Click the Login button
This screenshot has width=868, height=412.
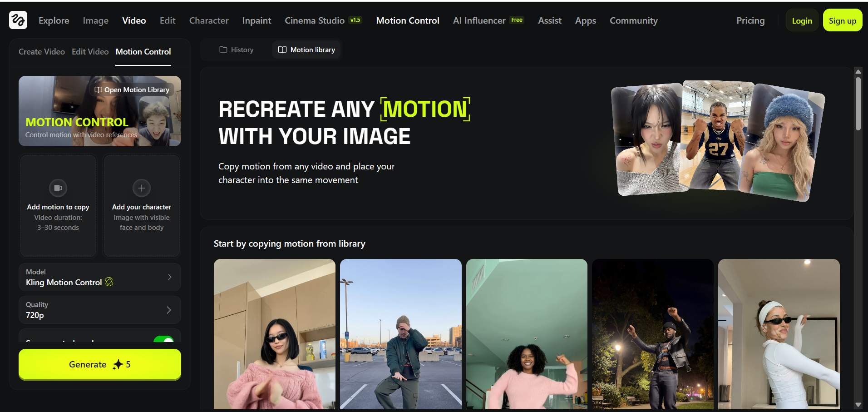click(802, 20)
